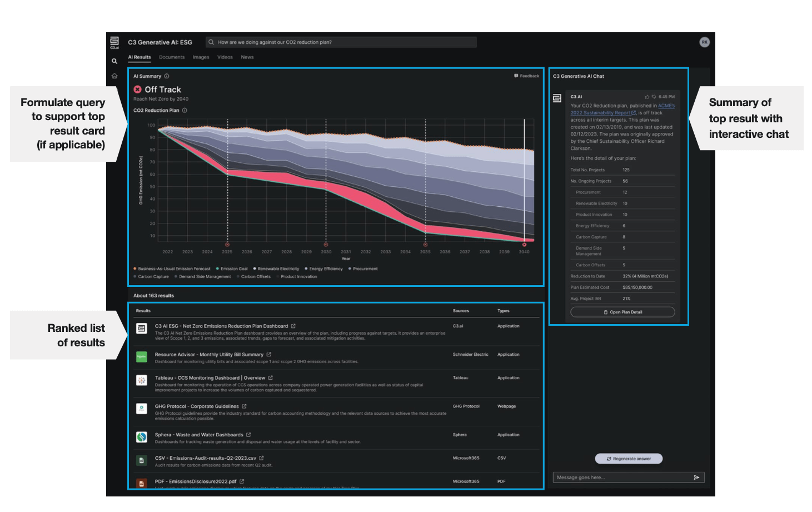
Task: Open search from the sidebar magnifier icon
Action: (x=114, y=61)
